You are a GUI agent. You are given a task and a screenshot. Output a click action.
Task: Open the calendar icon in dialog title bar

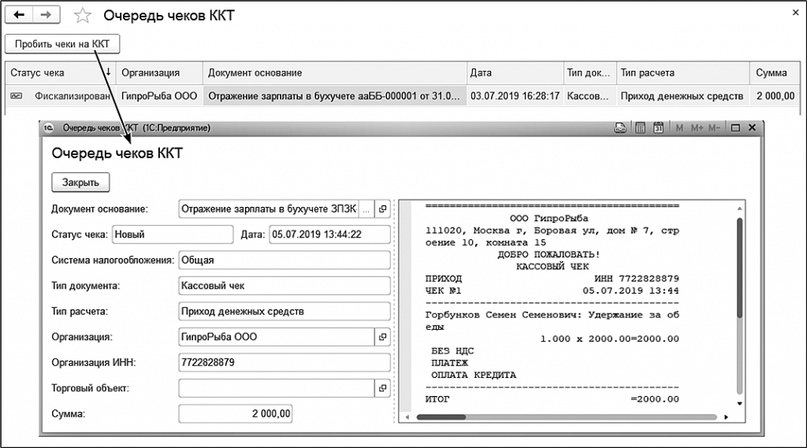(x=659, y=128)
